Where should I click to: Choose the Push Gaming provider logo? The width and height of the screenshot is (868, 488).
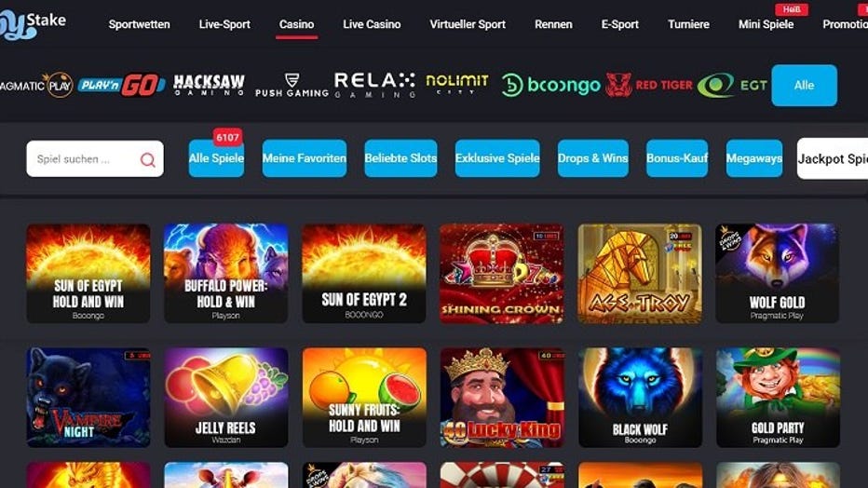[x=292, y=85]
